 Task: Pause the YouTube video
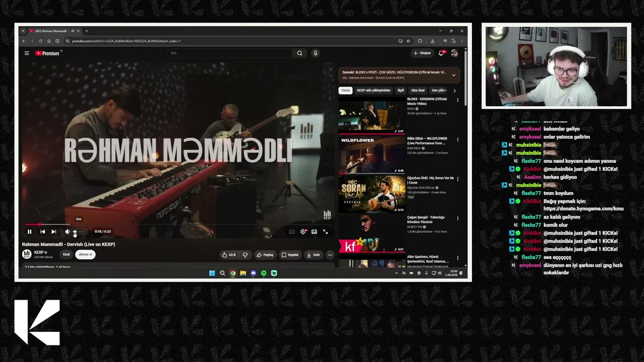29,232
